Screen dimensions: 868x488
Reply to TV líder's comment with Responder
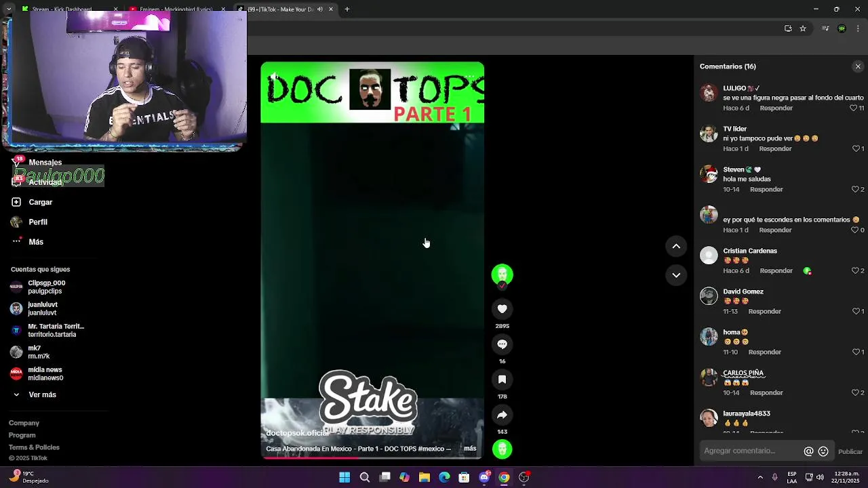point(775,148)
